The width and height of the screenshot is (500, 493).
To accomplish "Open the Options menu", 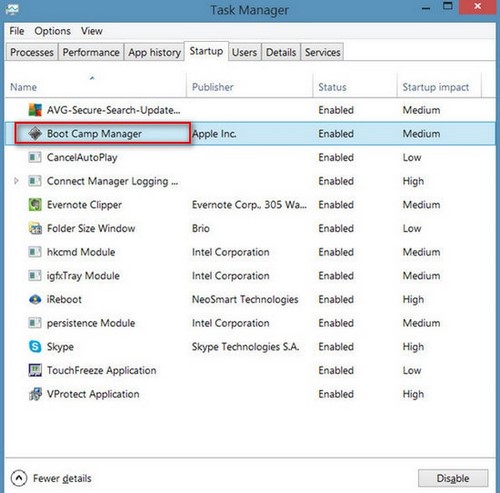I will (52, 31).
